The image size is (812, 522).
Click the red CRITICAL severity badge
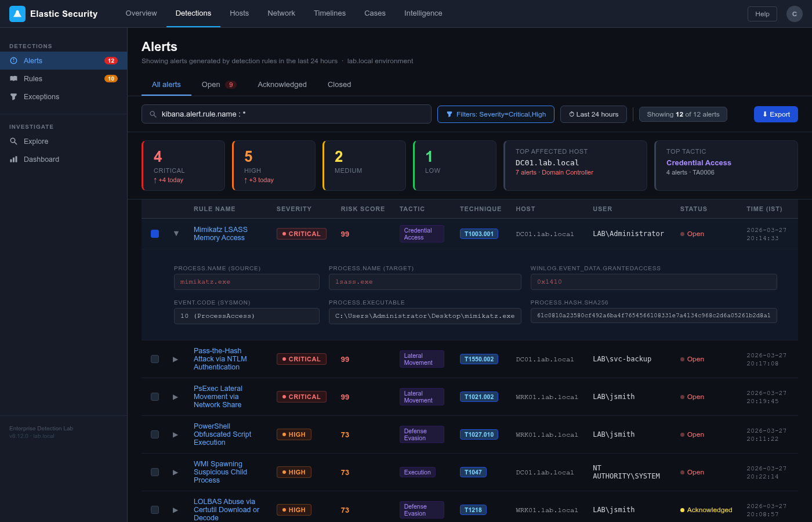click(x=302, y=233)
